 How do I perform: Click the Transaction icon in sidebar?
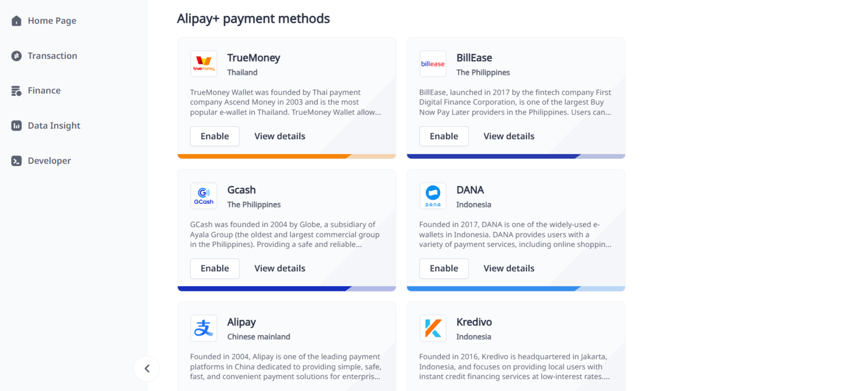16,56
